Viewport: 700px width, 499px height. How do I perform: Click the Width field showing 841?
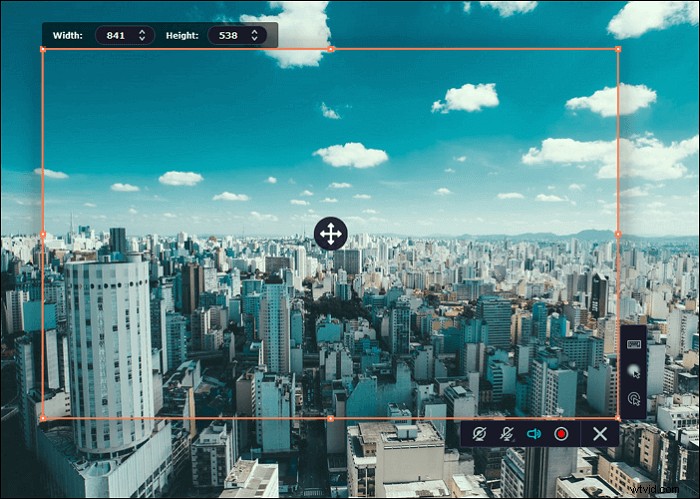point(125,35)
